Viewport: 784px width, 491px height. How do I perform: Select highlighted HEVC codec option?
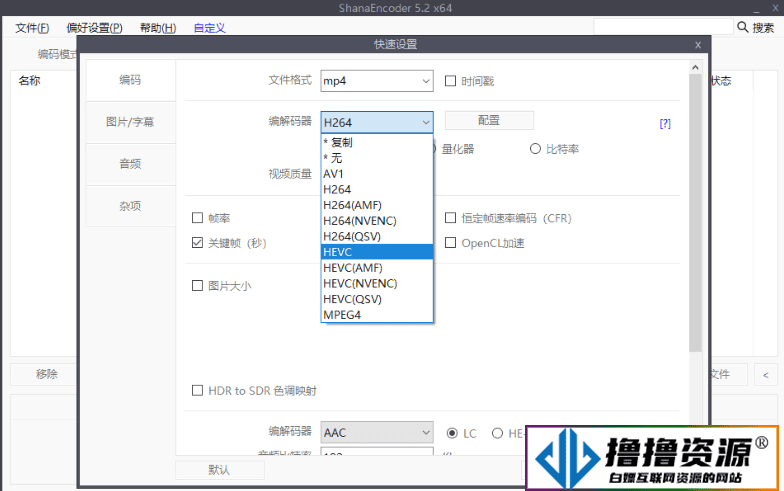click(x=376, y=252)
